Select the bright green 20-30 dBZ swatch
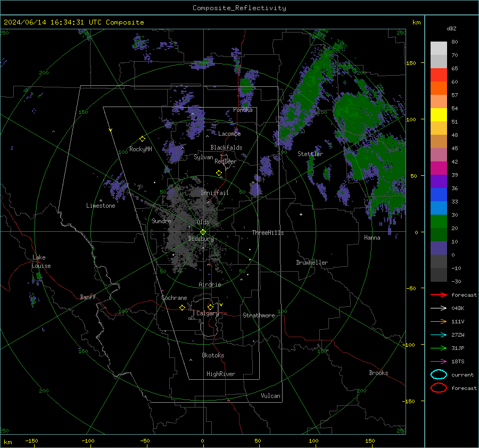 439,222
